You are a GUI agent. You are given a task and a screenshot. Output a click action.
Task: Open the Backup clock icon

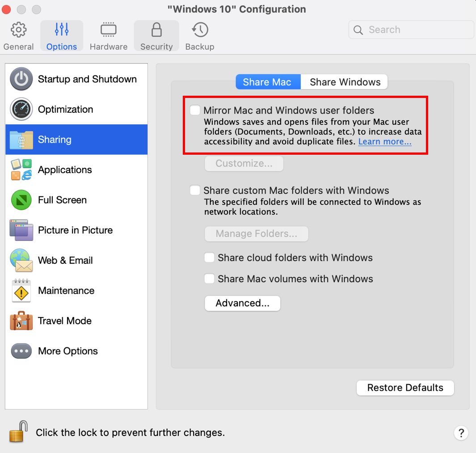[x=200, y=30]
